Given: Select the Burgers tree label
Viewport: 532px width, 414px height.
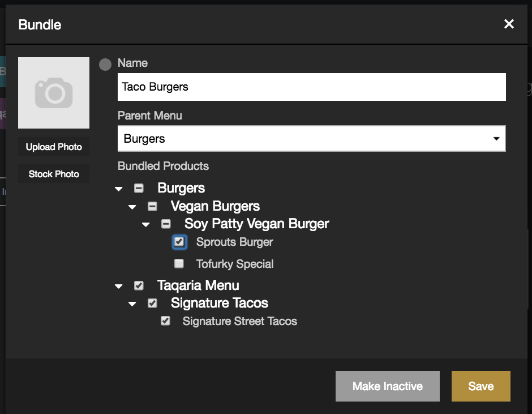Looking at the screenshot, I should tap(181, 188).
